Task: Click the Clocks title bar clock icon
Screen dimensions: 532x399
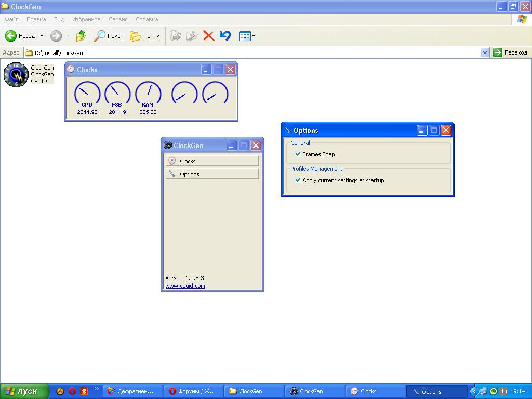Action: coord(71,69)
